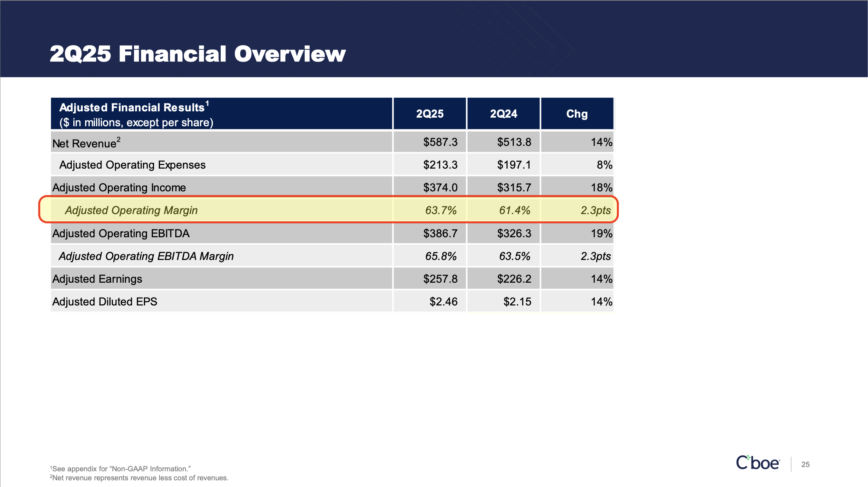Screen dimensions: 868x487
Task: Click the Adjusted Operating Income value $374.0
Action: tap(441, 187)
